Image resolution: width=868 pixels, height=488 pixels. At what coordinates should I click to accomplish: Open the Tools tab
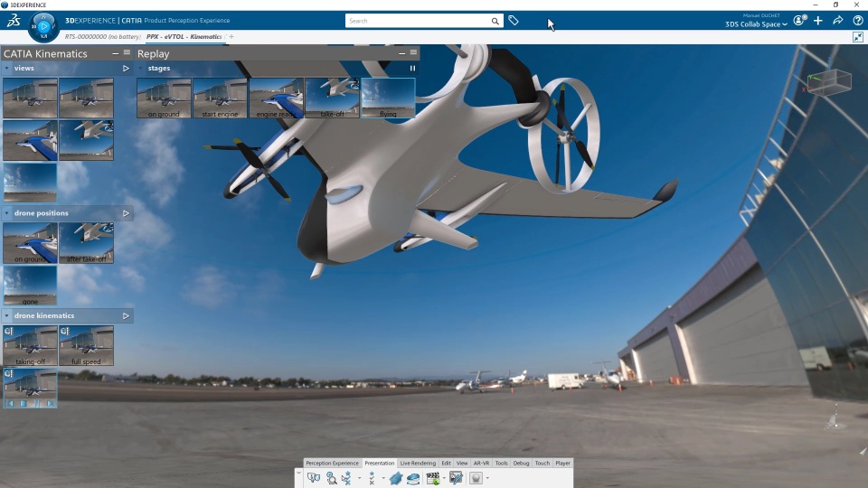pos(501,463)
